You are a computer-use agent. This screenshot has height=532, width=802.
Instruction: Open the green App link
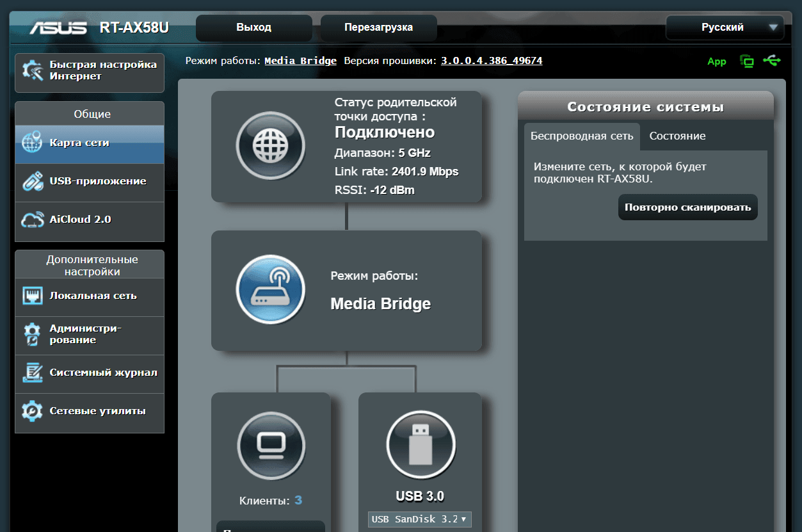point(717,61)
